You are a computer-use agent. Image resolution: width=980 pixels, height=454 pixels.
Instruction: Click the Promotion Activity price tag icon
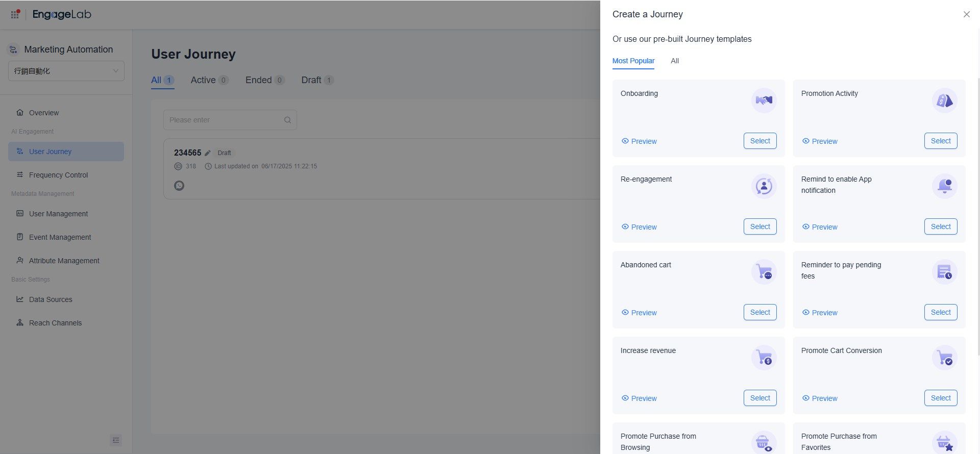944,100
